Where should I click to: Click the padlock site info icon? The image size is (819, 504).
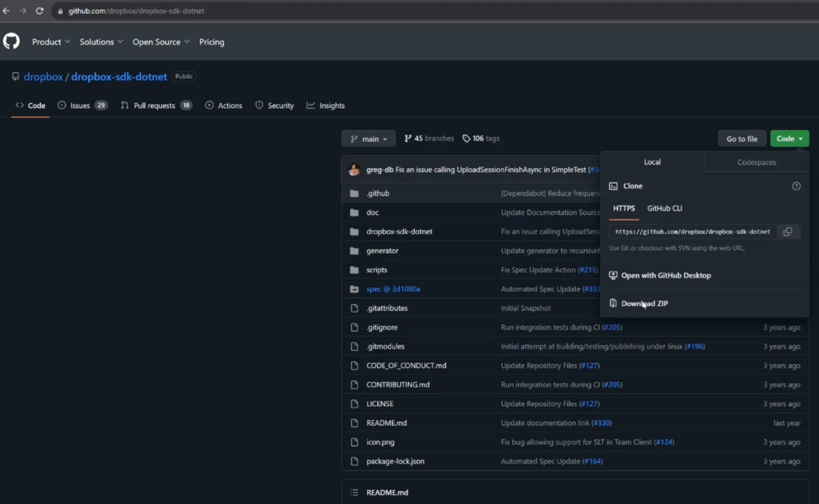[x=60, y=11]
